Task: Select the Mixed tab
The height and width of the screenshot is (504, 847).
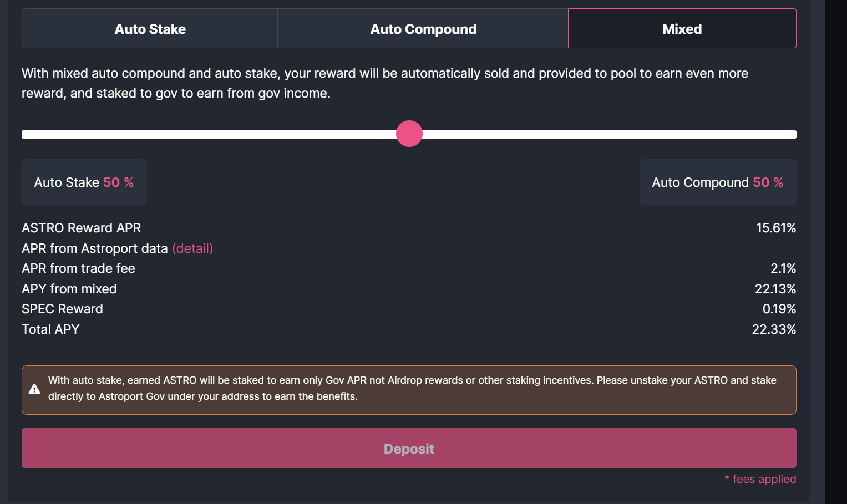Action: tap(682, 29)
